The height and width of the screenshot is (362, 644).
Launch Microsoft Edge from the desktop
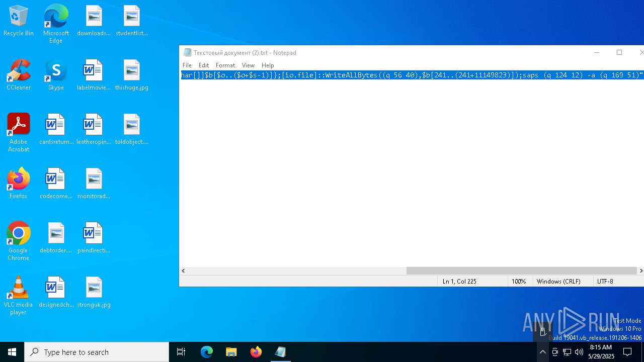tap(56, 24)
